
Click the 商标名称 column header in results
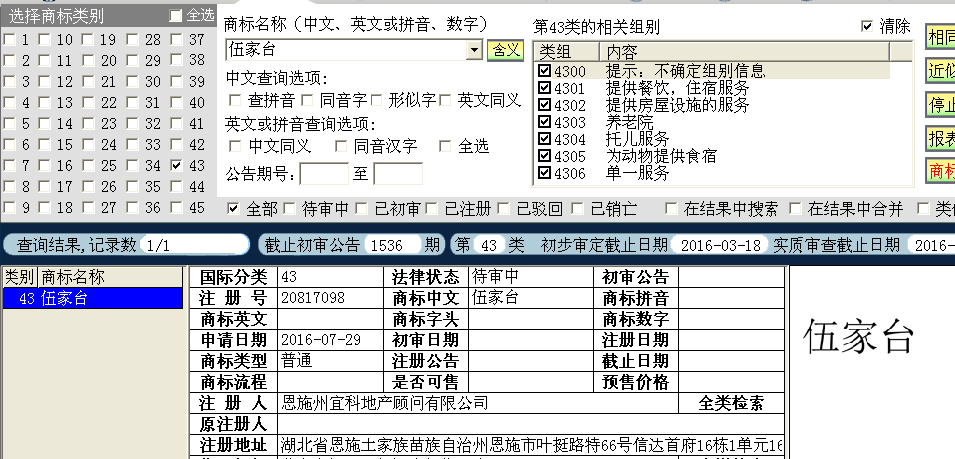tap(110, 277)
